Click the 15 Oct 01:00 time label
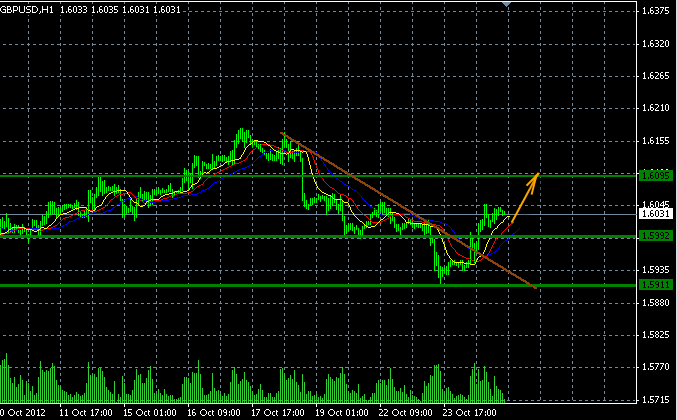Screen dimensions: 677x420 [x=150, y=413]
